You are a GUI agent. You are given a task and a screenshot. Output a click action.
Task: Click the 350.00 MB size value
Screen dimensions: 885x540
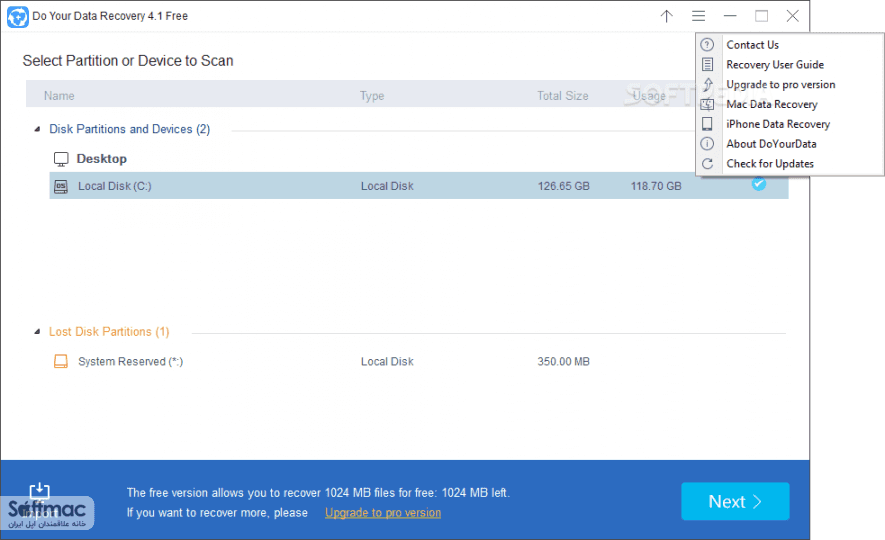click(x=563, y=362)
